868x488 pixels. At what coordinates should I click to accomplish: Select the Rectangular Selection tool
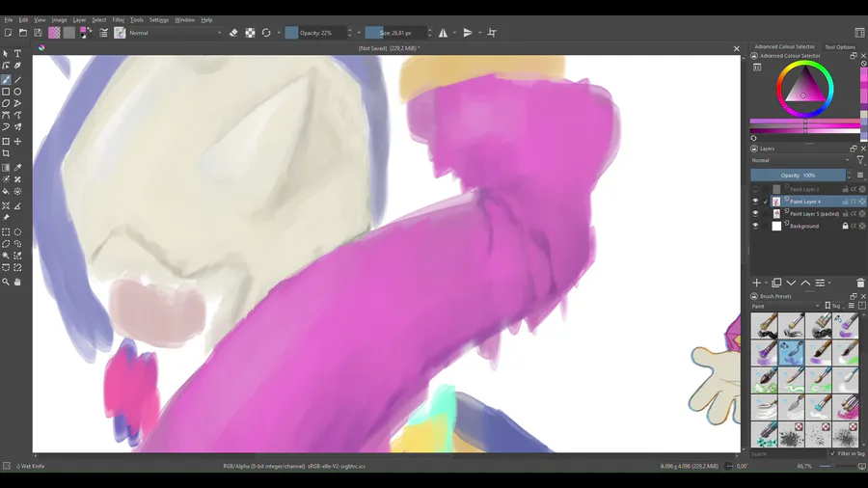click(6, 231)
